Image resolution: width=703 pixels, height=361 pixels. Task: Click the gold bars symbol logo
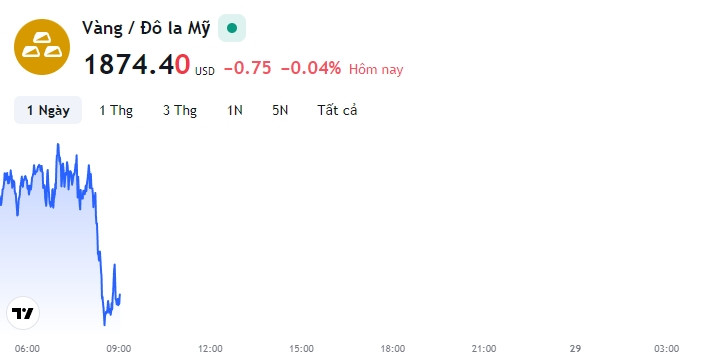pyautogui.click(x=42, y=47)
